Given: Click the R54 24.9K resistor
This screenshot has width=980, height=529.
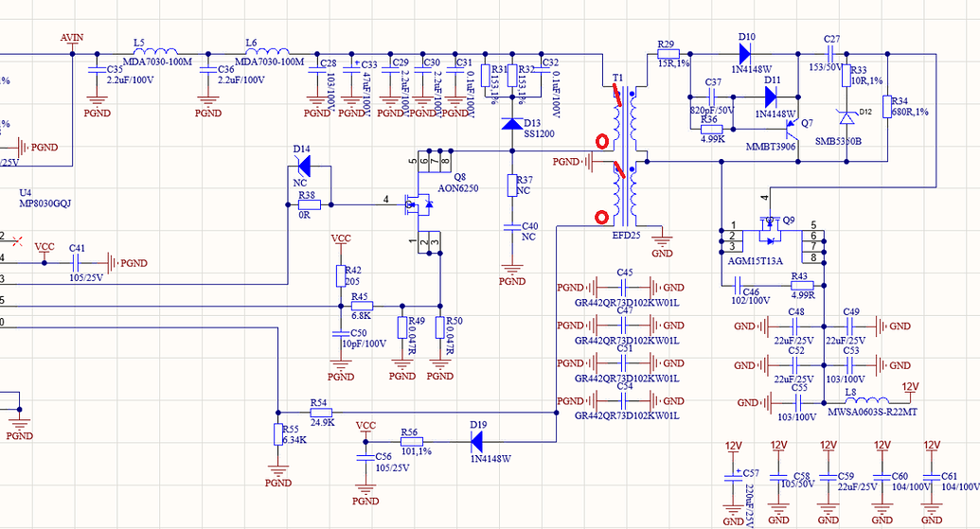Looking at the screenshot, I should [320, 413].
